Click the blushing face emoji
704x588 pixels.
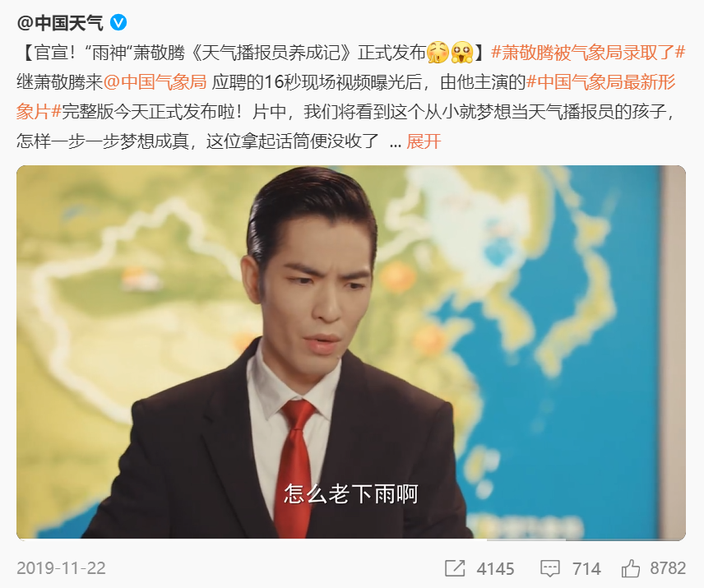coord(438,53)
